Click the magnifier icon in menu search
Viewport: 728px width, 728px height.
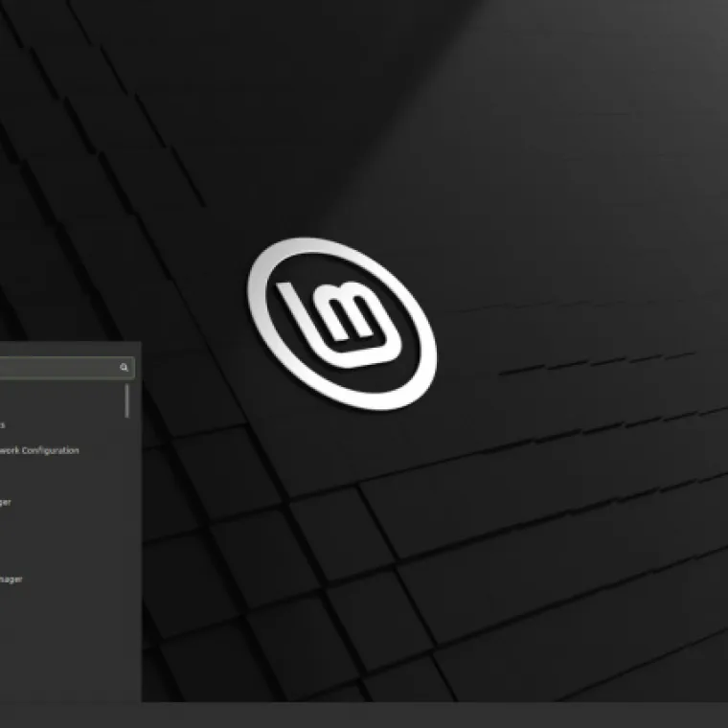tap(124, 367)
